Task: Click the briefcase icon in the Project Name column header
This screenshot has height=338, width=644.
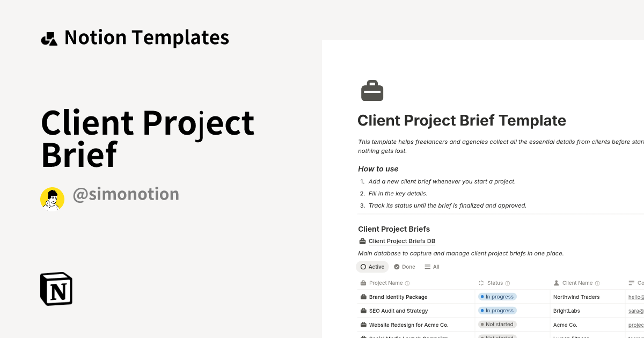Action: tap(362, 283)
